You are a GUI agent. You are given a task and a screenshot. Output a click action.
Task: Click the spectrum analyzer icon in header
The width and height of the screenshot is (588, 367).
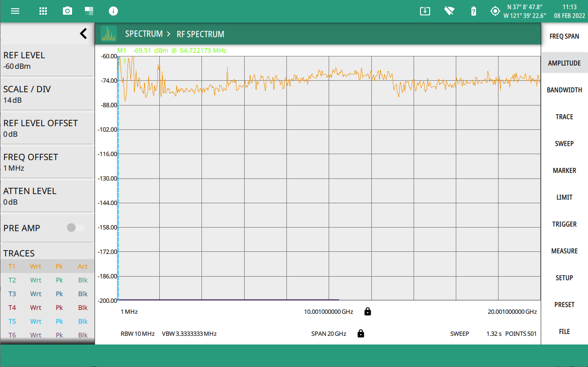[109, 34]
